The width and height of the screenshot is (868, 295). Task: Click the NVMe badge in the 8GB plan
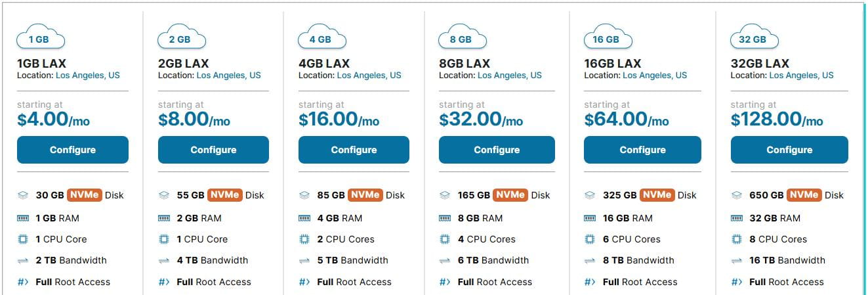point(510,195)
